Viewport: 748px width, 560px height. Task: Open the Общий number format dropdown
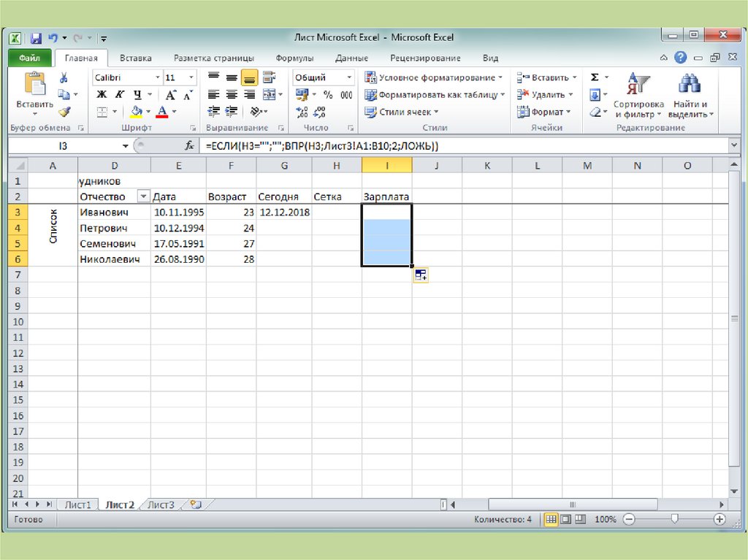pos(349,77)
